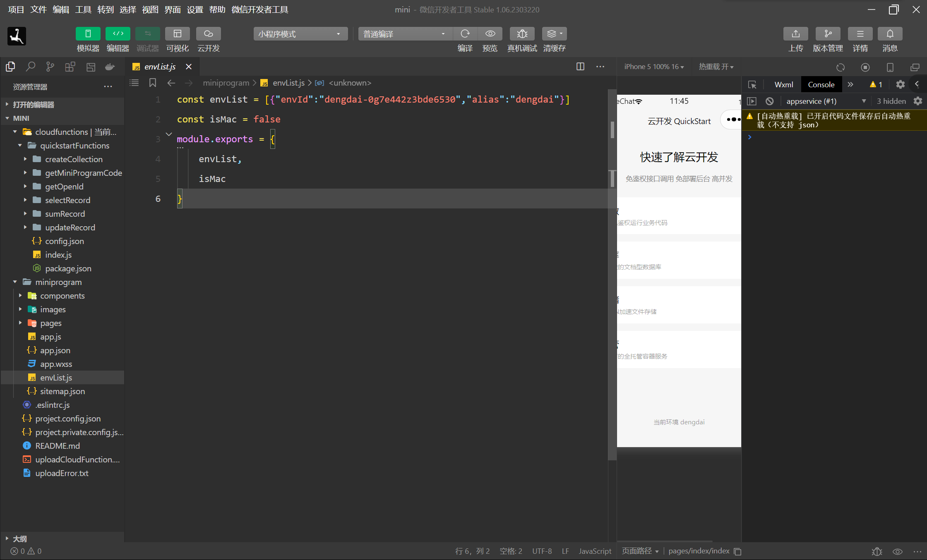Toggle the Editor (编辑器) panel button

pyautogui.click(x=118, y=34)
